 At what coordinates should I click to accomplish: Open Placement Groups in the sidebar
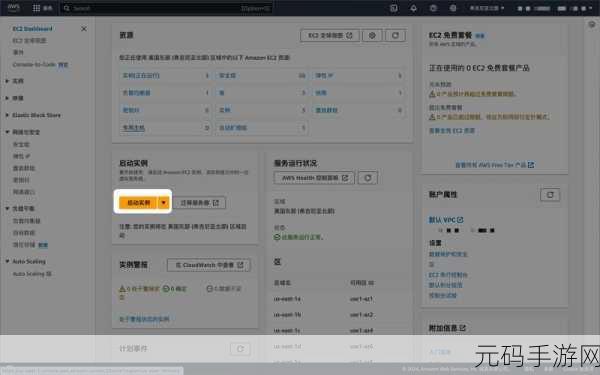pyautogui.click(x=24, y=168)
